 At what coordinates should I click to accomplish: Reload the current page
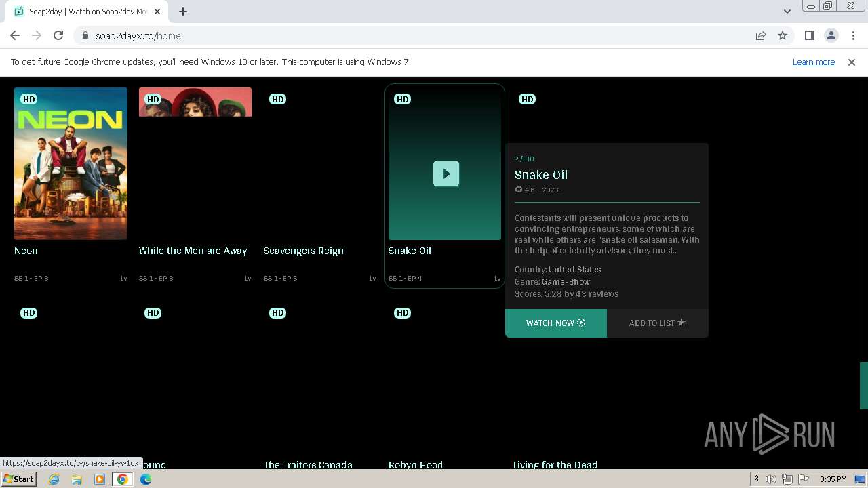coord(58,36)
